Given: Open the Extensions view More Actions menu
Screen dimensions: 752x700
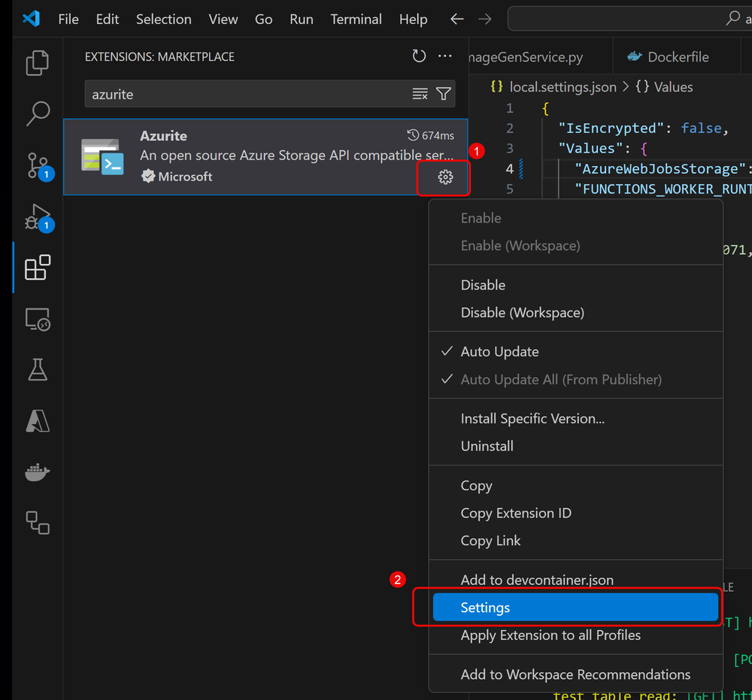Looking at the screenshot, I should [x=444, y=56].
